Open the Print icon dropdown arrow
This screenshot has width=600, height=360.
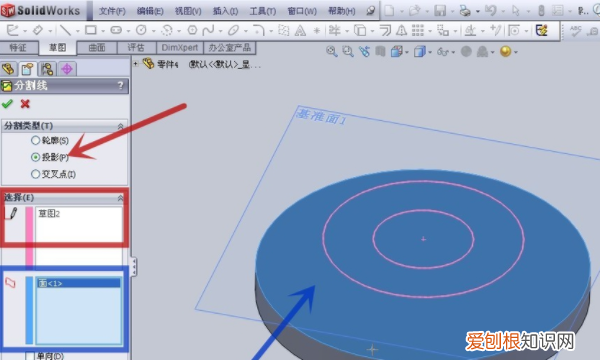tap(478, 11)
